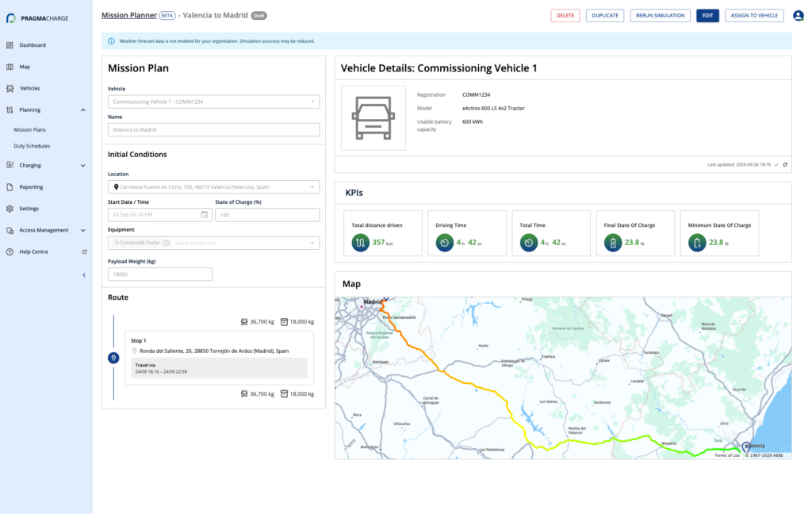Click the COMM1234 registration value
Viewport: 812px width, 514px height.
point(476,95)
